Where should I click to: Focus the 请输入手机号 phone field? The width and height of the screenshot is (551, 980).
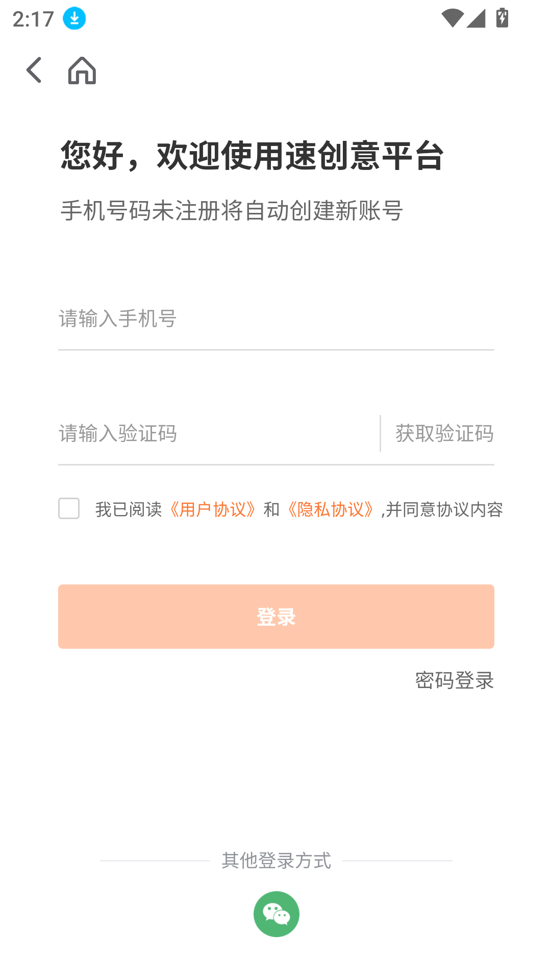click(275, 319)
